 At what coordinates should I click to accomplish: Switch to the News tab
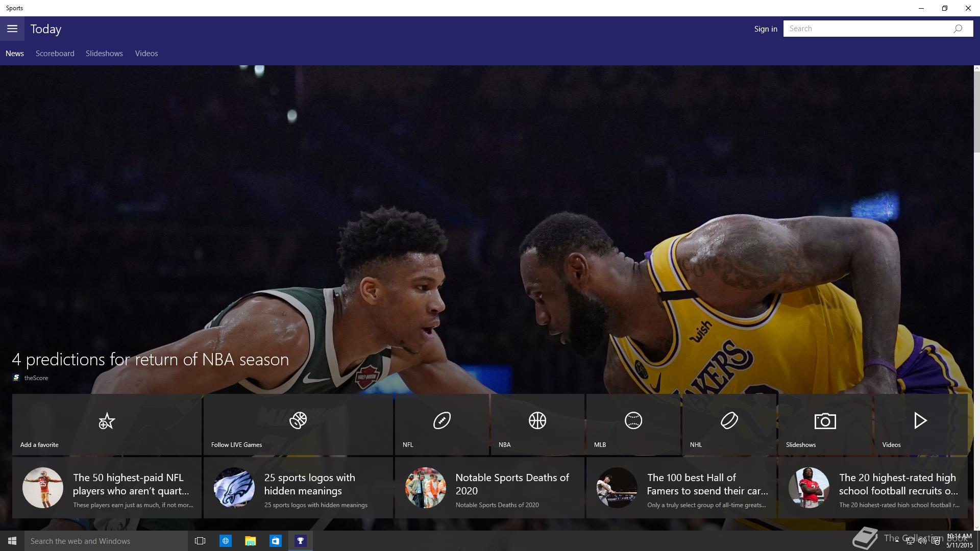[15, 54]
